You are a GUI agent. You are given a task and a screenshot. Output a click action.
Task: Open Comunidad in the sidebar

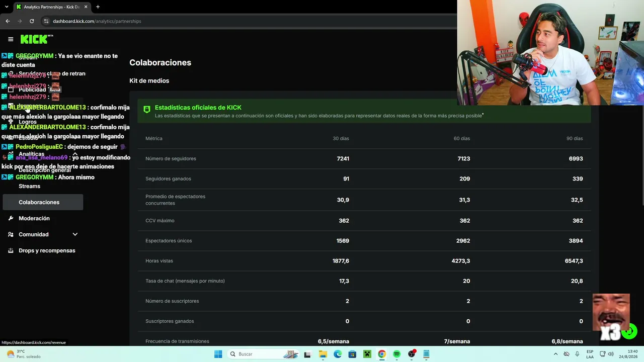(34, 234)
